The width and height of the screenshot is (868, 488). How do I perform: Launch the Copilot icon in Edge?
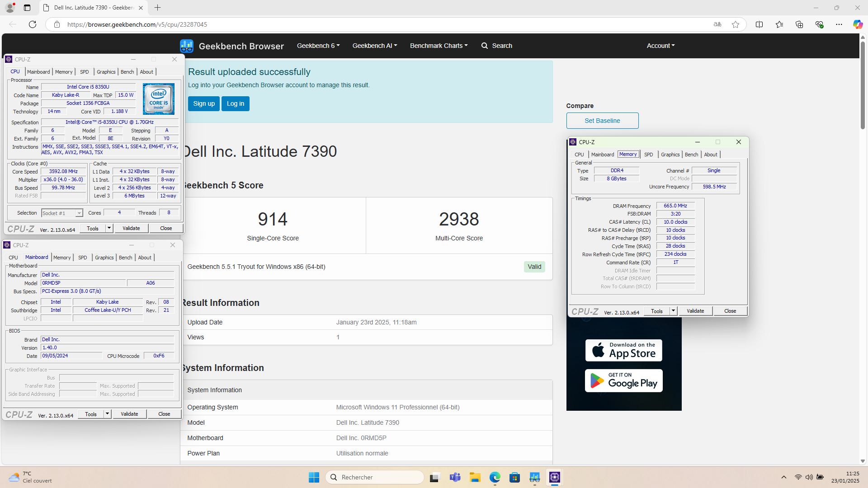click(x=858, y=24)
